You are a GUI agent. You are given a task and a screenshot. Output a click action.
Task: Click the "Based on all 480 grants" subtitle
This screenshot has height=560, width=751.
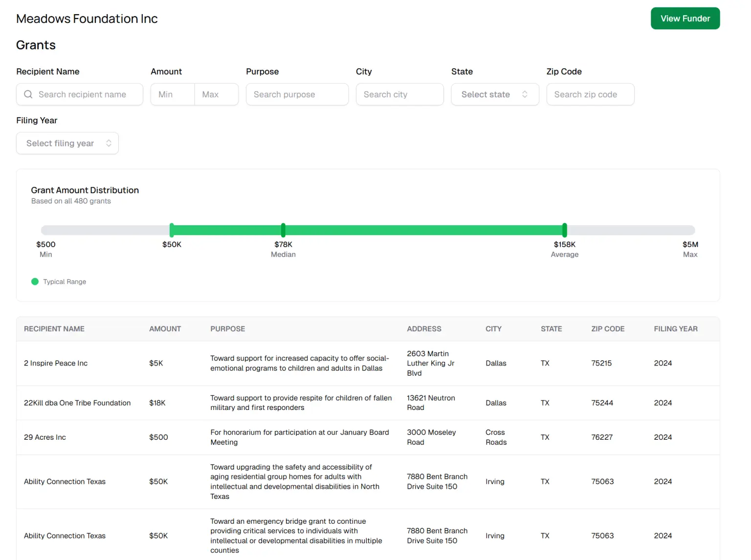(x=71, y=201)
